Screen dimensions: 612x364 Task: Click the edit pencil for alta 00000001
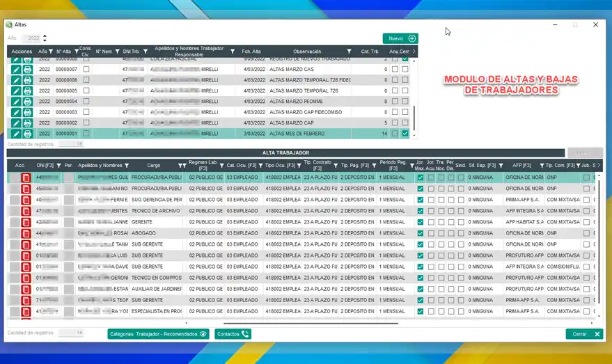(x=16, y=134)
